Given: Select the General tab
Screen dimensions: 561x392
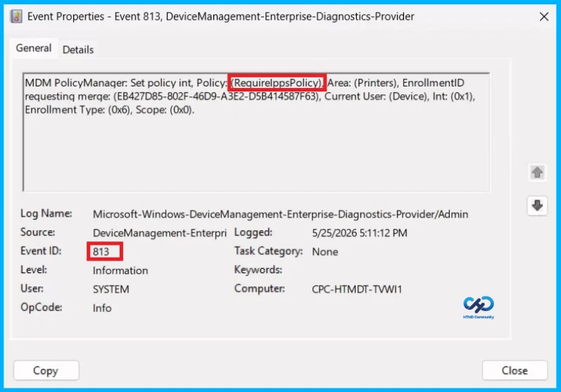Looking at the screenshot, I should (34, 48).
